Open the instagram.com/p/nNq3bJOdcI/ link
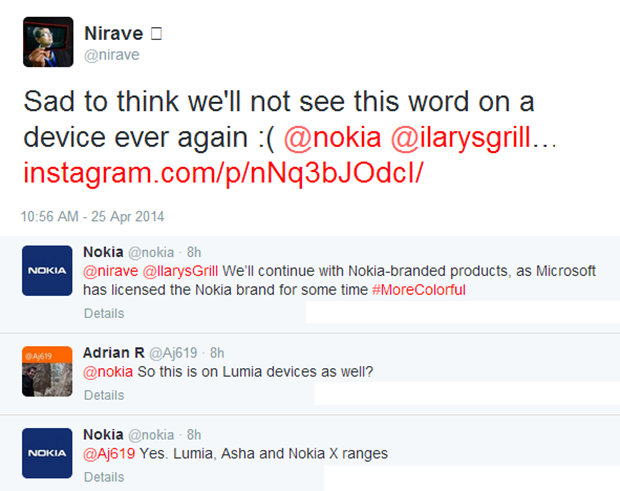Viewport: 620px width, 491px height. pyautogui.click(x=223, y=173)
